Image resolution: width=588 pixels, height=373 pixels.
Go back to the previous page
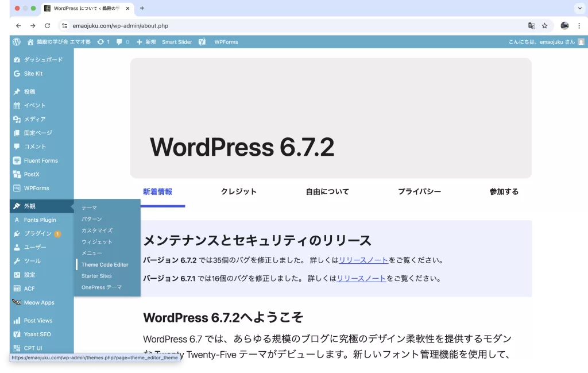coord(18,26)
